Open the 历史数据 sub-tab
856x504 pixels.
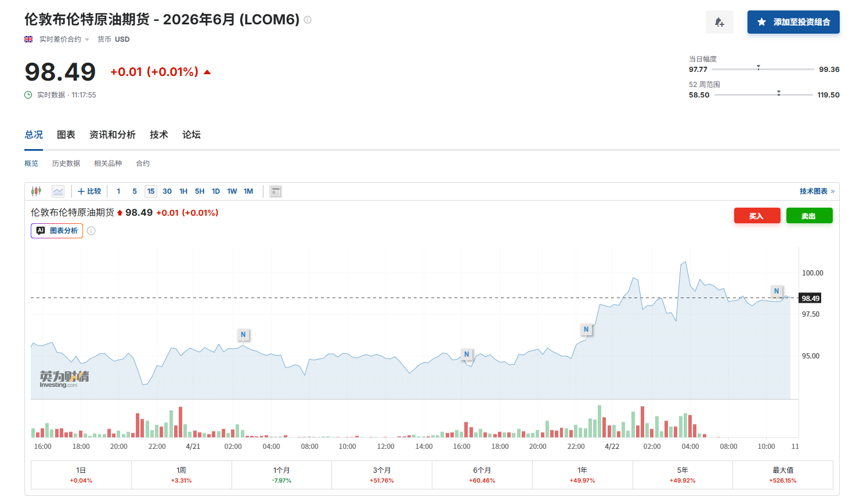(x=66, y=164)
